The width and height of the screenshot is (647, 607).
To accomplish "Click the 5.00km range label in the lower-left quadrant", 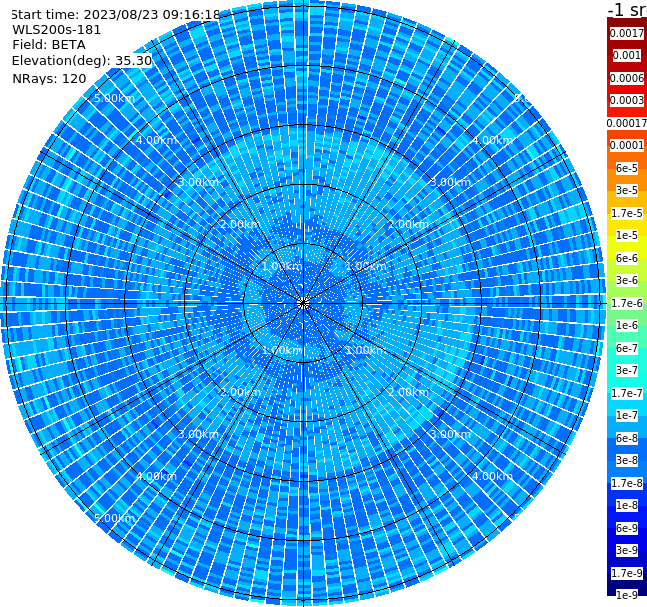I will click(x=114, y=518).
